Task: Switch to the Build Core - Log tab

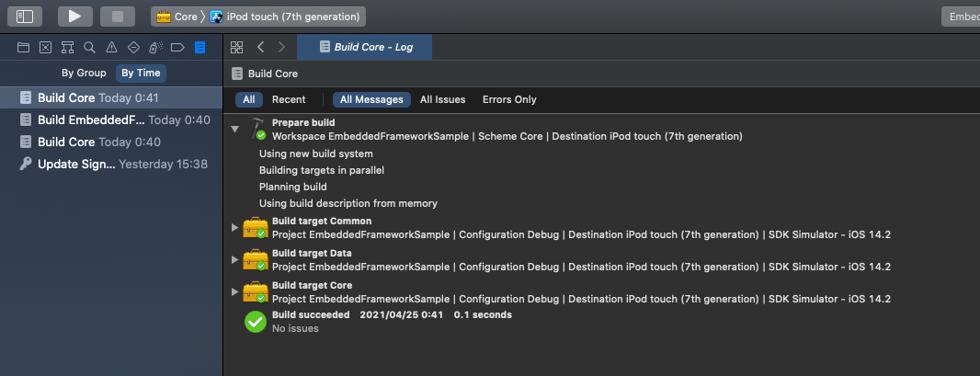Action: (372, 47)
